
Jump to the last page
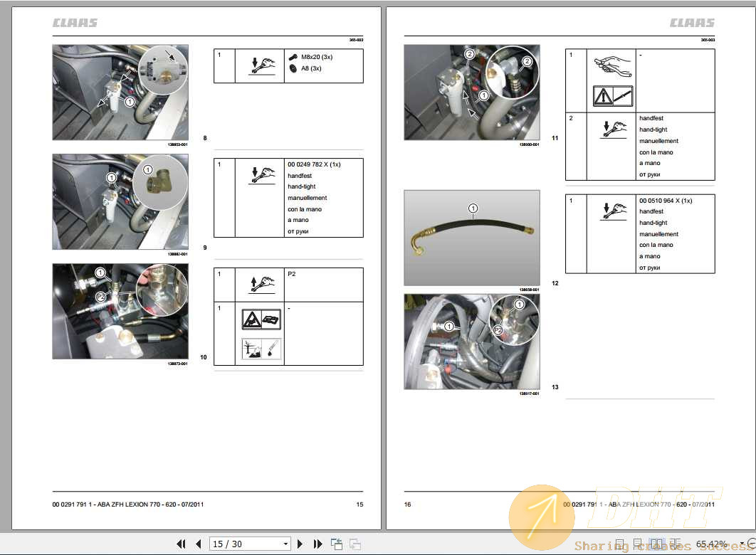coord(317,544)
